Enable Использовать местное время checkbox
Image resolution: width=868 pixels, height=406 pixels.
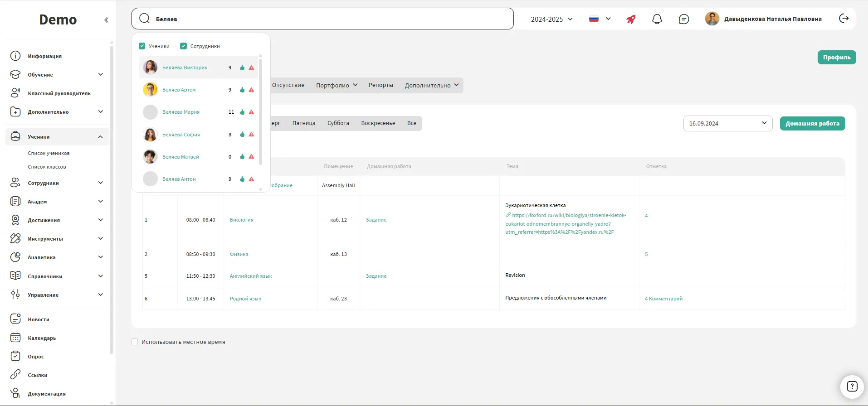[x=135, y=342]
